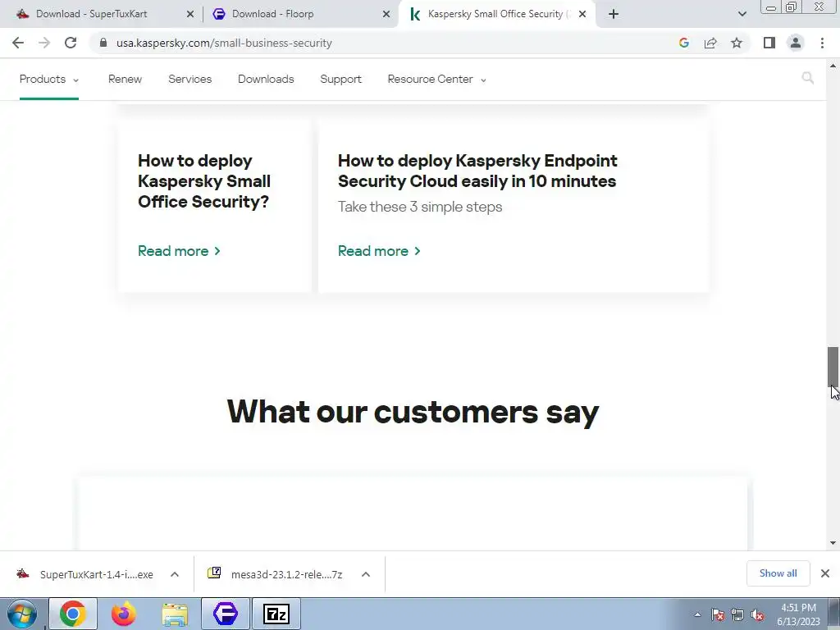Open the Services menu item
The image size is (840, 630).
point(189,80)
